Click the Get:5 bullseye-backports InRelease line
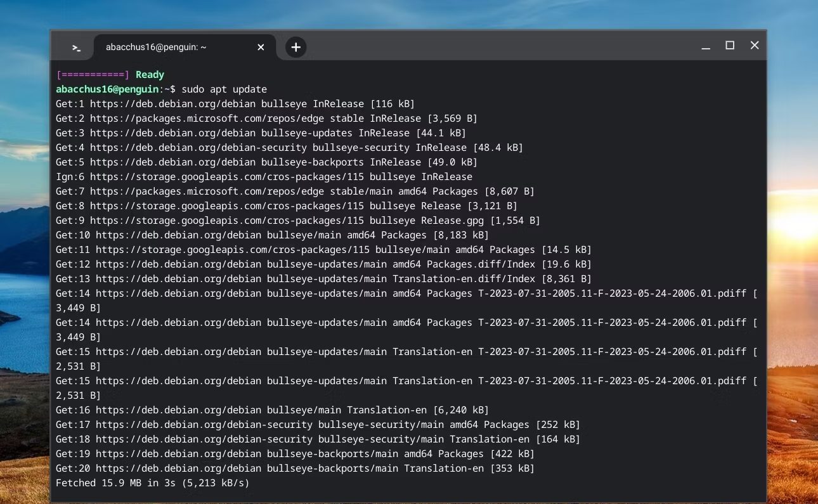Viewport: 818px width, 504px height. tap(266, 162)
